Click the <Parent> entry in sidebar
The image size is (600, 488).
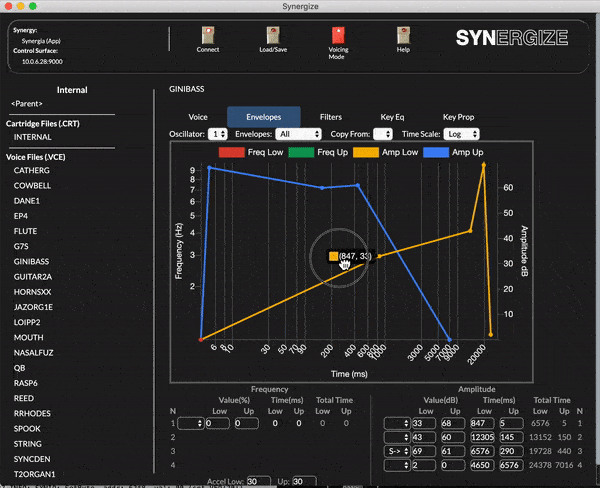click(x=27, y=104)
